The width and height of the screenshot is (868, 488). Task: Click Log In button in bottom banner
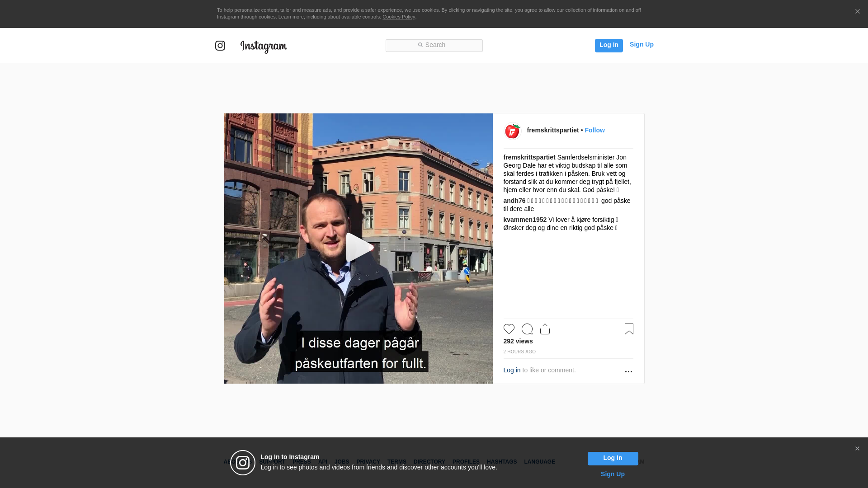pyautogui.click(x=613, y=459)
